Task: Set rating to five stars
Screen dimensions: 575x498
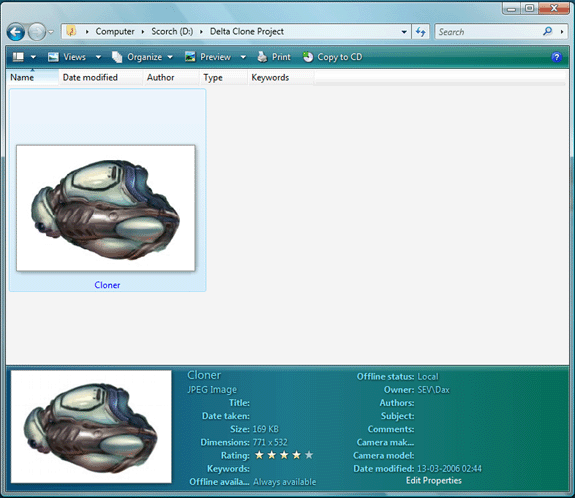Action: point(309,455)
